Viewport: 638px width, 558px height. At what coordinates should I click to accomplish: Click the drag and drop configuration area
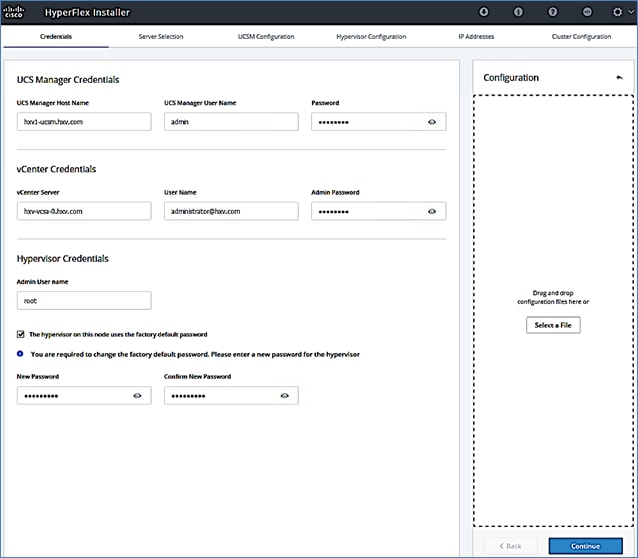pos(553,311)
